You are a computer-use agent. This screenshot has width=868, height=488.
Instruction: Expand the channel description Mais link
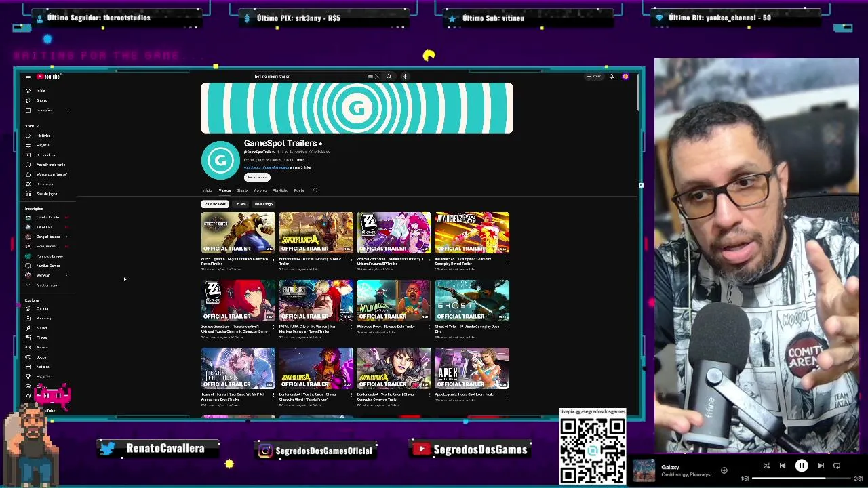(x=301, y=160)
